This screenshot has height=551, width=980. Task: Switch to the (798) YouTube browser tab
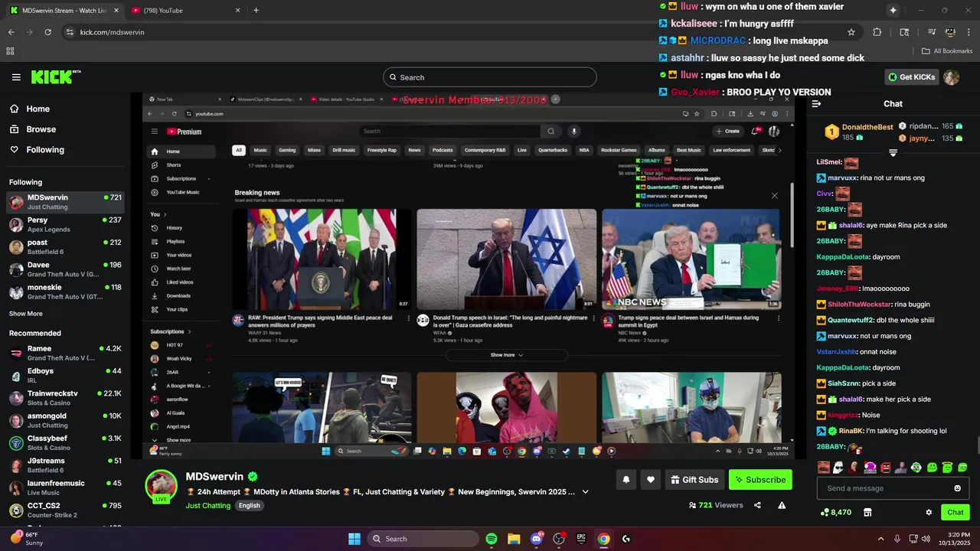click(x=184, y=11)
